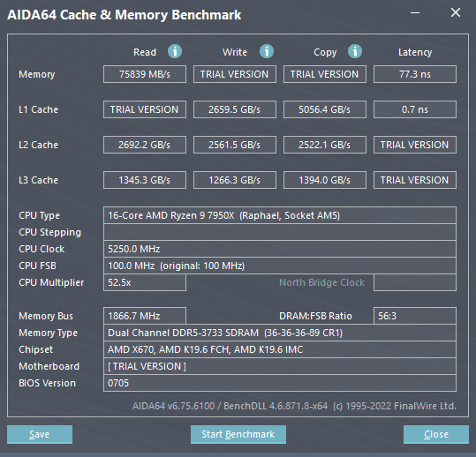Image resolution: width=476 pixels, height=457 pixels.
Task: Select the L2 Cache Read 2692.2 GB/s field
Action: [x=145, y=145]
